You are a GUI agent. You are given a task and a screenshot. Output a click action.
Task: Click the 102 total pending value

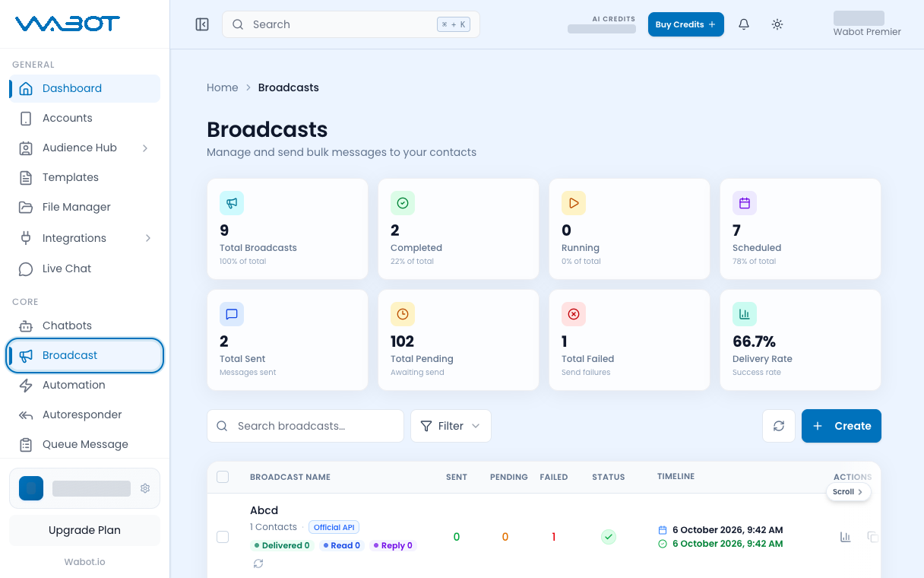click(x=402, y=341)
